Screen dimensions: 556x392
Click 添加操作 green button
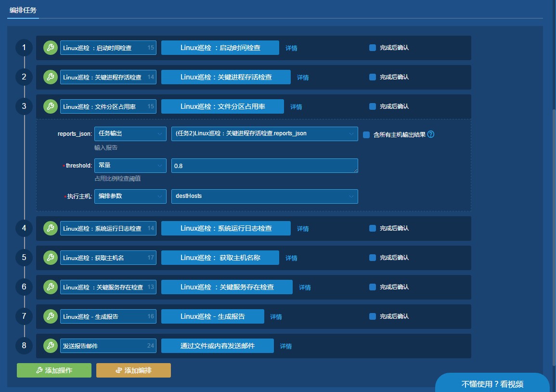[x=54, y=370]
